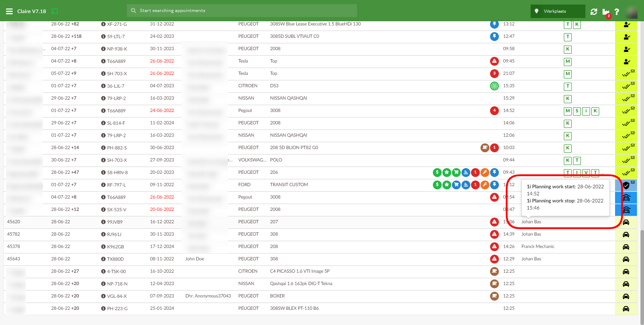This screenshot has width=644, height=325.
Task: Click the M tag on the SH-703-X Tesla row
Action: pyautogui.click(x=568, y=74)
